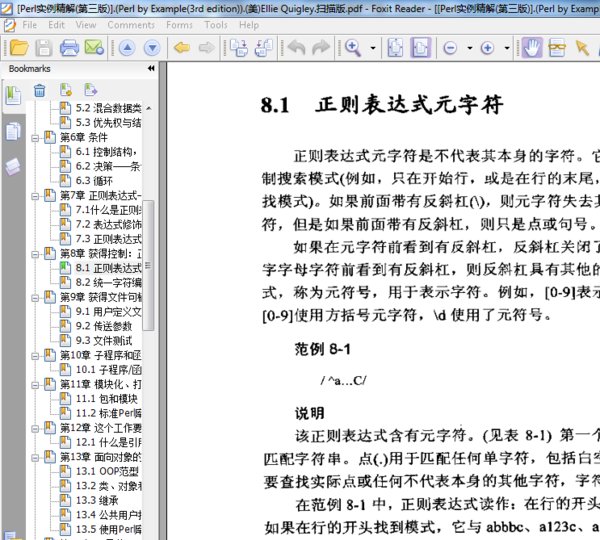The width and height of the screenshot is (600, 540).
Task: Email the document with the envelope icon
Action: [x=94, y=48]
